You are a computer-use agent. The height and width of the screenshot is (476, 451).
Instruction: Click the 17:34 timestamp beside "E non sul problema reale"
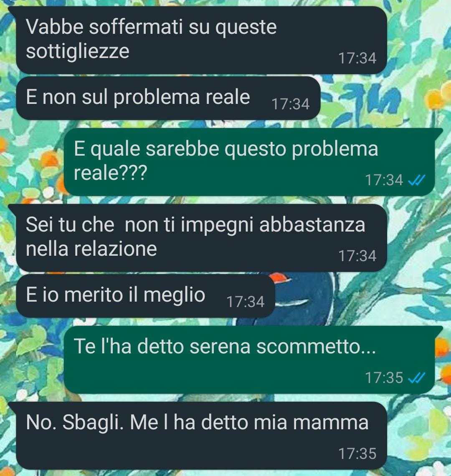291,104
